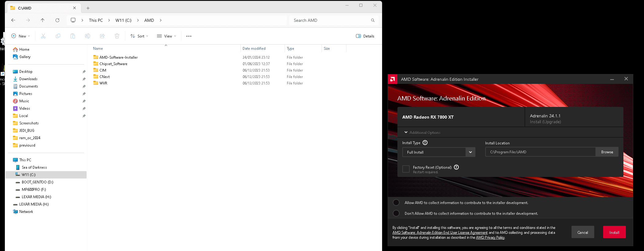The height and width of the screenshot is (251, 644).
Task: Unpin Desktop using its pin icon
Action: pos(84,72)
